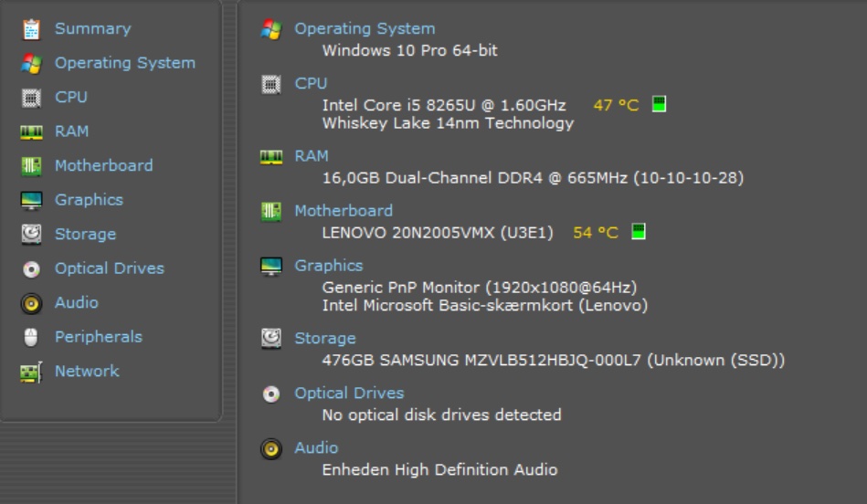
Task: Click the Optical Drives disc icon in sidebar
Action: (x=31, y=269)
